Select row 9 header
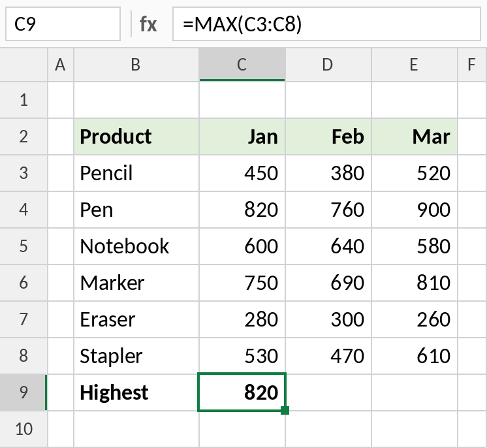487x448 pixels. (x=24, y=392)
